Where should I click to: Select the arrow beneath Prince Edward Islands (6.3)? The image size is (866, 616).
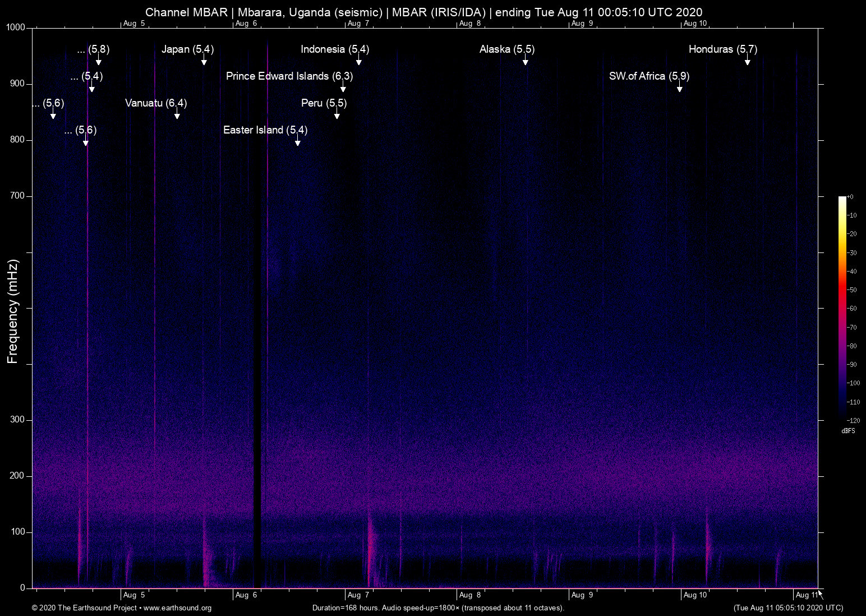[343, 88]
